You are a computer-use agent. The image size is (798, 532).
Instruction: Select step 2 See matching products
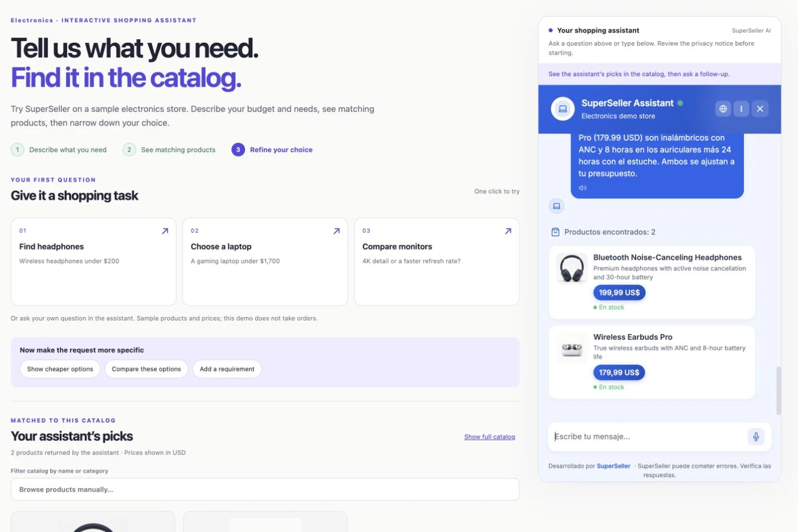[169, 150]
